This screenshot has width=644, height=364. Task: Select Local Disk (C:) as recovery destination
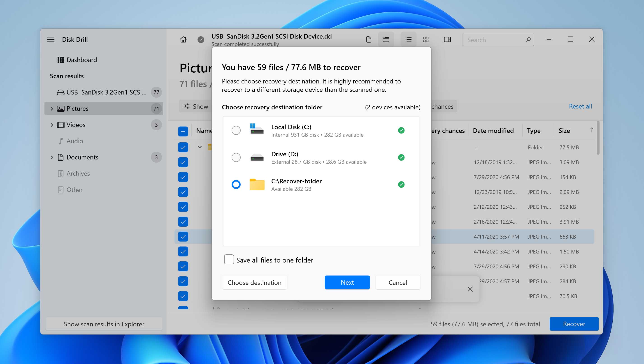point(236,130)
